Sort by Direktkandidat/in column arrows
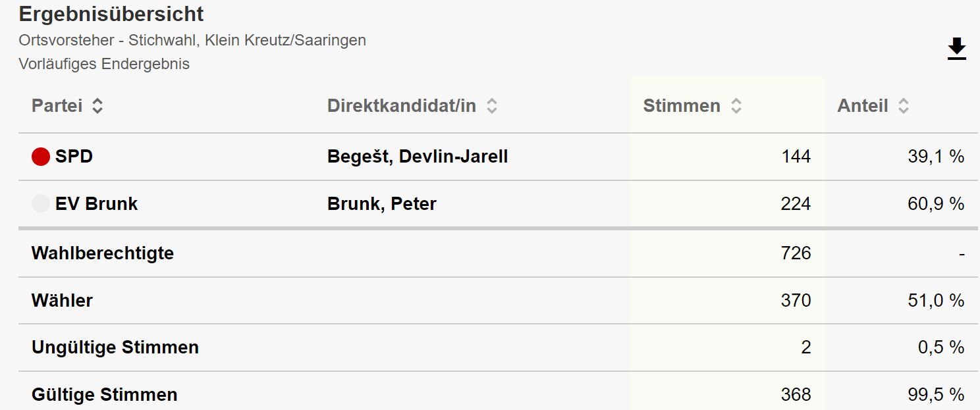Screen dimensions: 980x410 pyautogui.click(x=491, y=106)
